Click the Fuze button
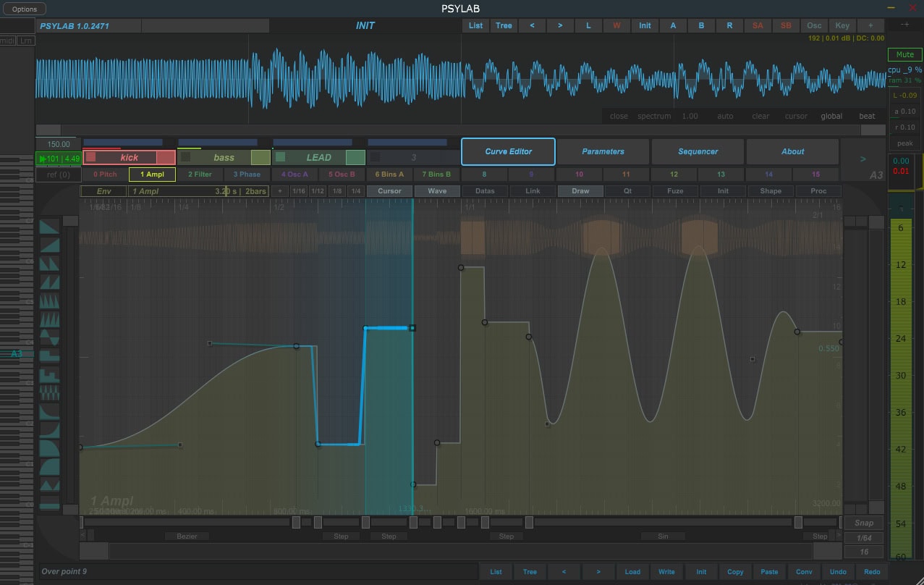Viewport: 924px width, 585px height. tap(675, 191)
